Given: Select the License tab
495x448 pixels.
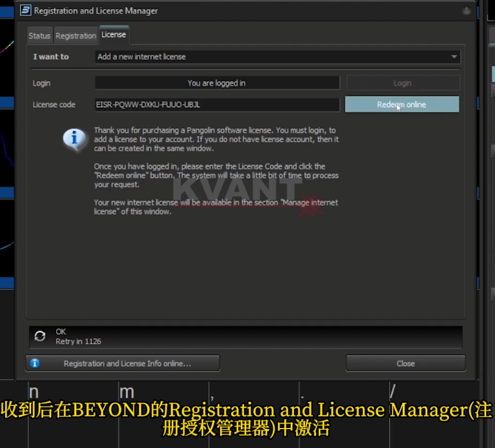Looking at the screenshot, I should [x=114, y=35].
